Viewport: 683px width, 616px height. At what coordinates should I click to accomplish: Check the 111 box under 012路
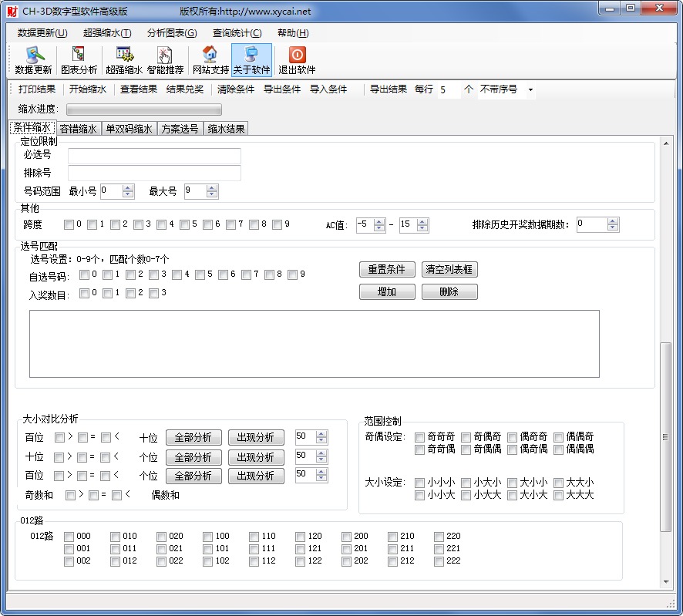tap(254, 548)
